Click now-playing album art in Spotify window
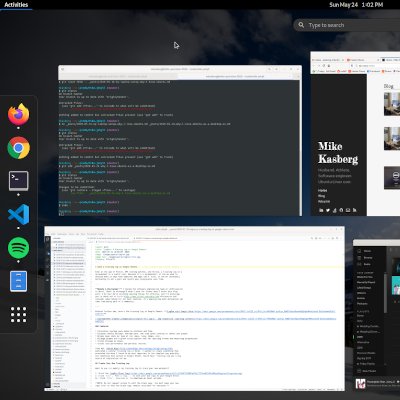The image size is (400, 400). 360,384
